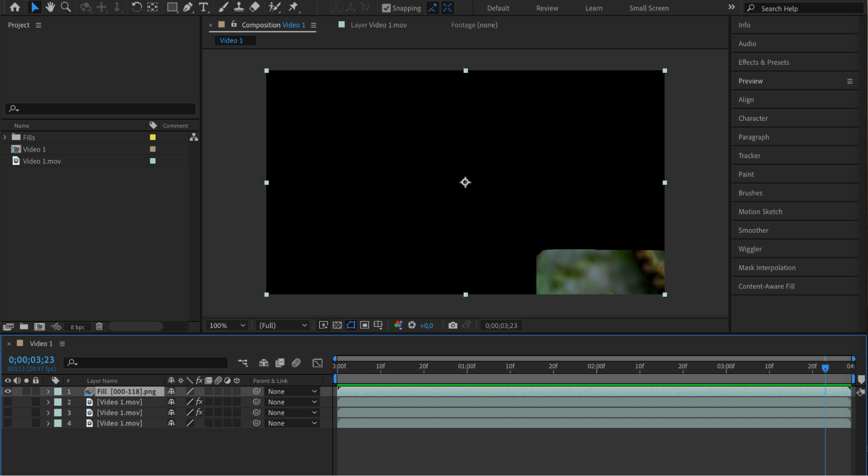The height and width of the screenshot is (476, 868).
Task: Select the Rotation tool
Action: pyautogui.click(x=136, y=7)
